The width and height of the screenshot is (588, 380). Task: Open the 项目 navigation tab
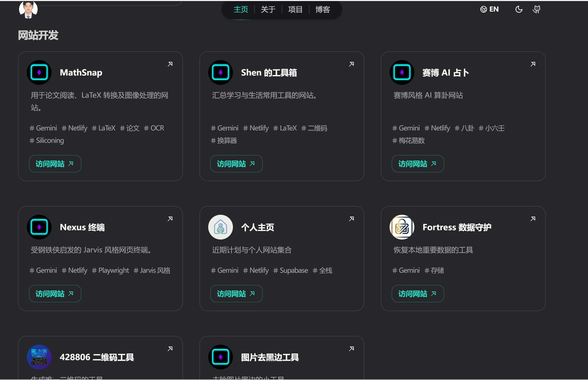click(x=295, y=9)
